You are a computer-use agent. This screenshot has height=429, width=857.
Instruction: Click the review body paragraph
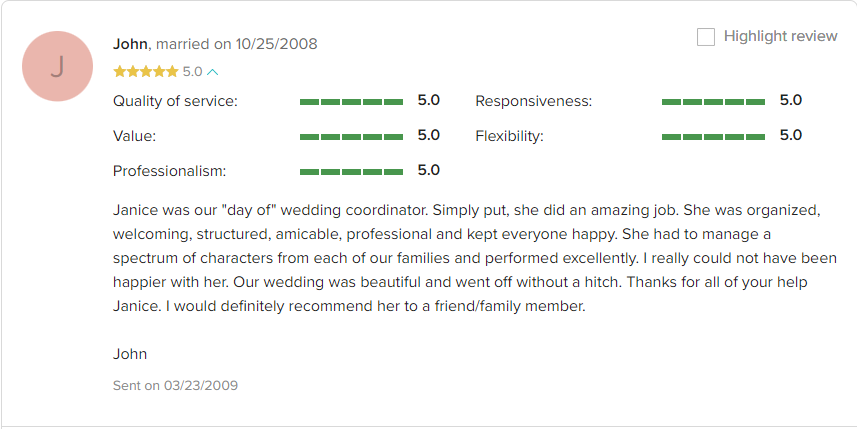tap(475, 258)
